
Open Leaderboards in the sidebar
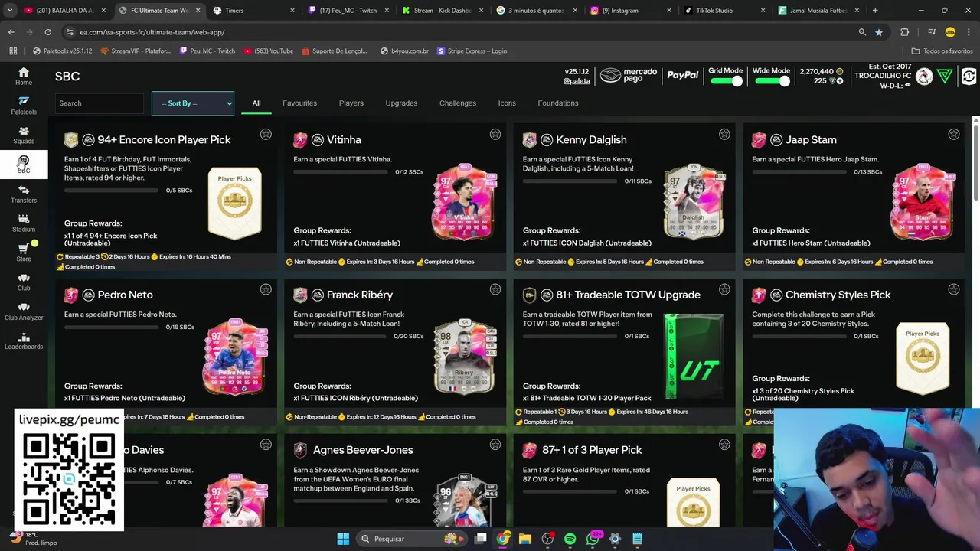24,341
